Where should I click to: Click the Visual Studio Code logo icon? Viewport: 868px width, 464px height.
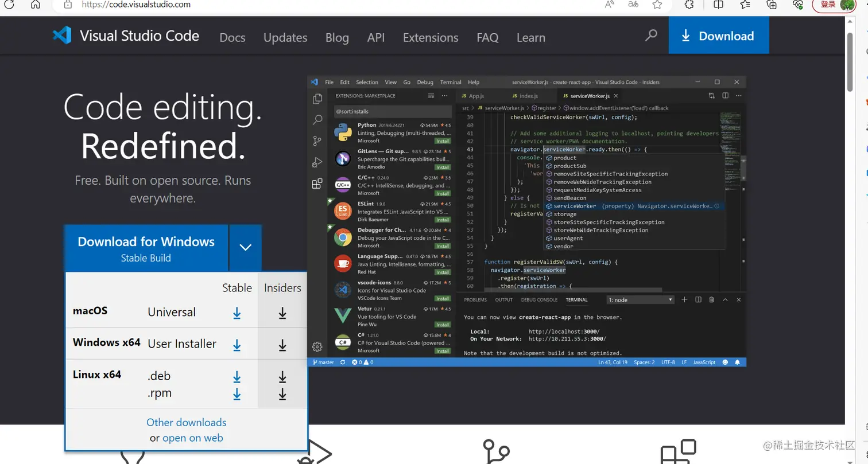62,36
